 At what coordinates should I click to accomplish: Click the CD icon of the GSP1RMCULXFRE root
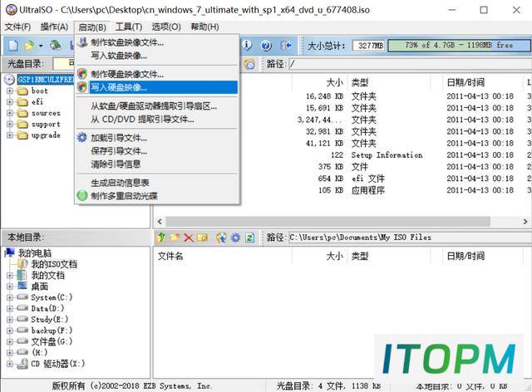click(x=9, y=80)
